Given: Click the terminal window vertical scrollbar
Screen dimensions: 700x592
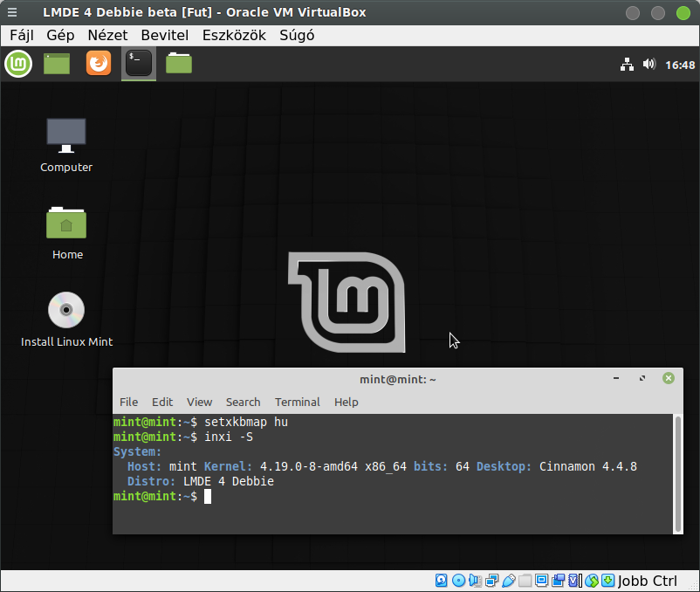Looking at the screenshot, I should pyautogui.click(x=678, y=474).
